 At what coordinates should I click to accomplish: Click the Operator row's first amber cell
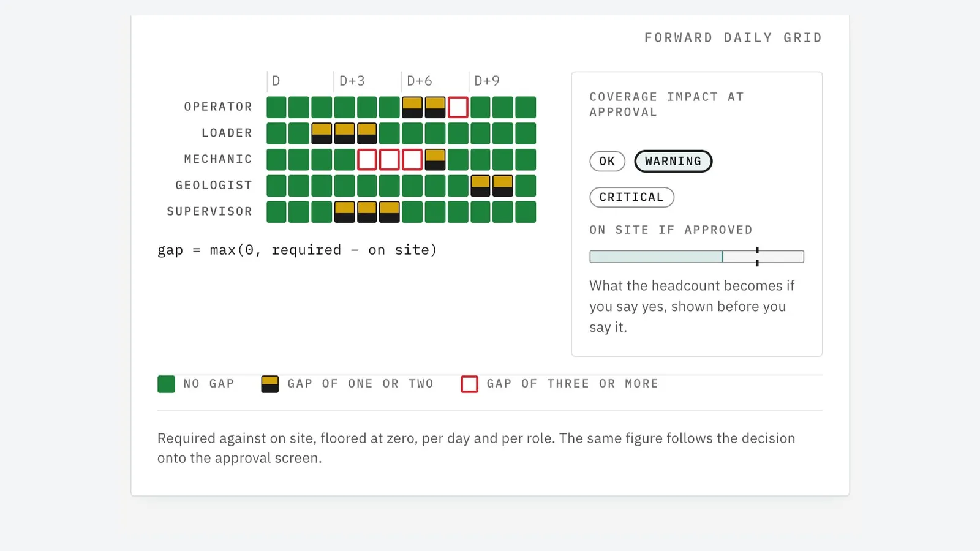412,107
